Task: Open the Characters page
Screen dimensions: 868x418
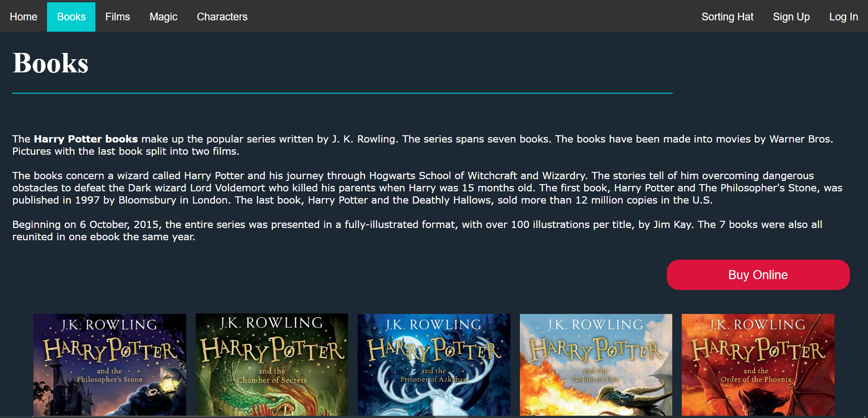Action: pyautogui.click(x=222, y=17)
